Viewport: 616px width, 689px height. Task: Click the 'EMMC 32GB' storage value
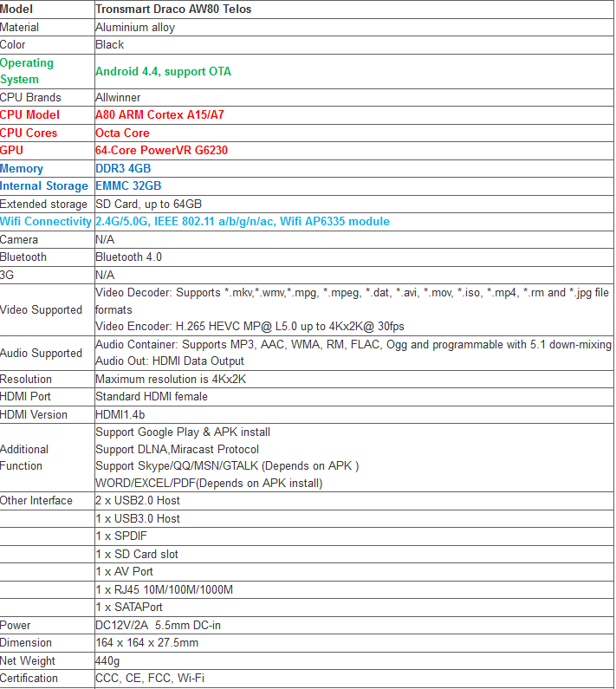click(128, 185)
